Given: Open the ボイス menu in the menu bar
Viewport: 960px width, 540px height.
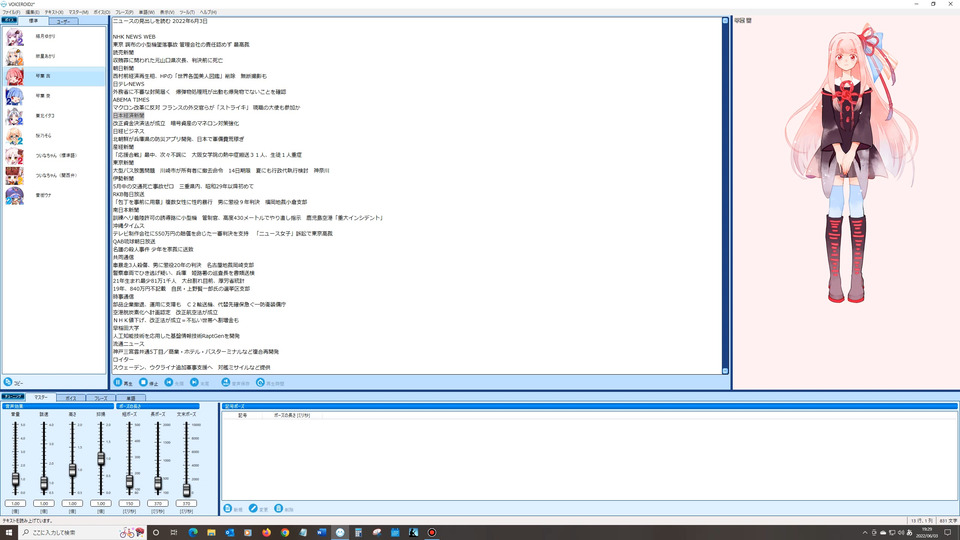Looking at the screenshot, I should pyautogui.click(x=102, y=12).
